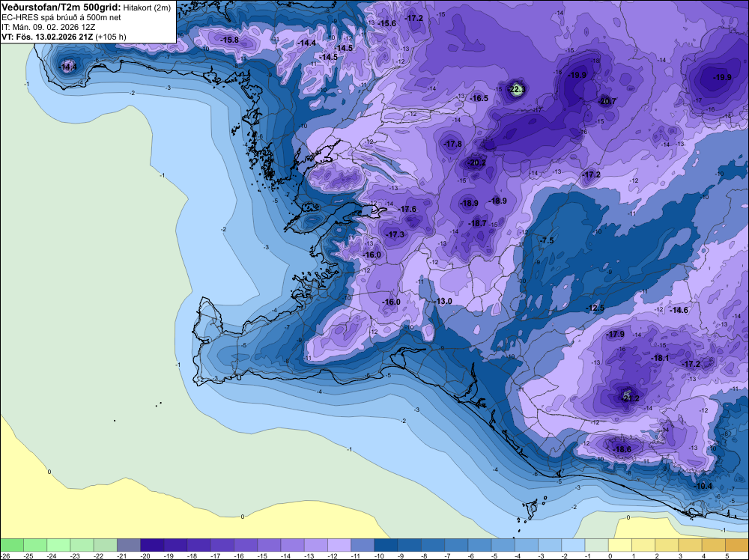Viewport: 749px width, 560px height.
Task: Click the initialization time 'IT: Mán. 09. 02. 2026 12Z'
Action: pos(48,27)
